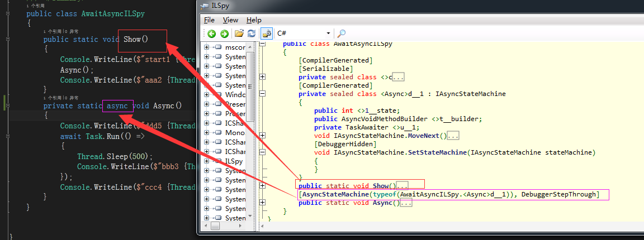The width and height of the screenshot is (644, 240).
Task: Click the ellipsis fold marker after Show()
Action: point(402,186)
